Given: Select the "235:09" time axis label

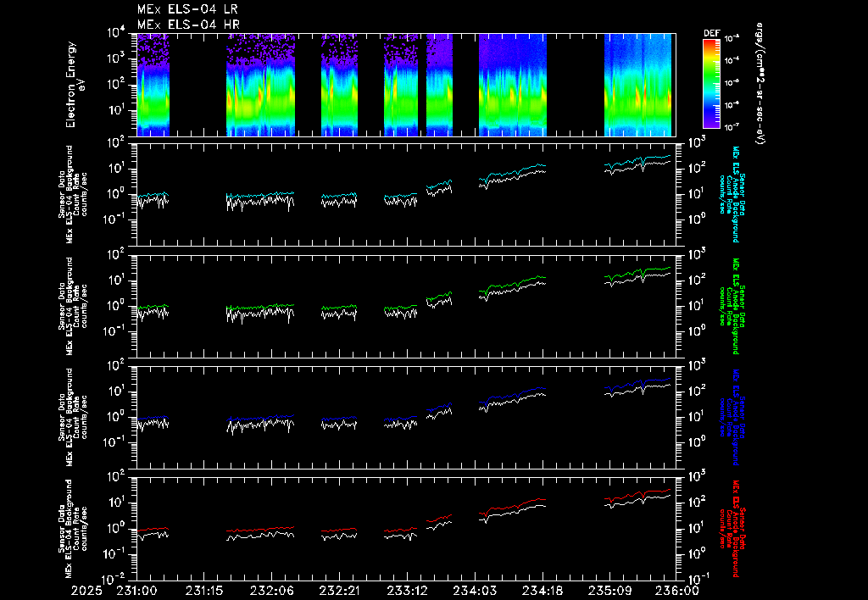Looking at the screenshot, I should 609,592.
